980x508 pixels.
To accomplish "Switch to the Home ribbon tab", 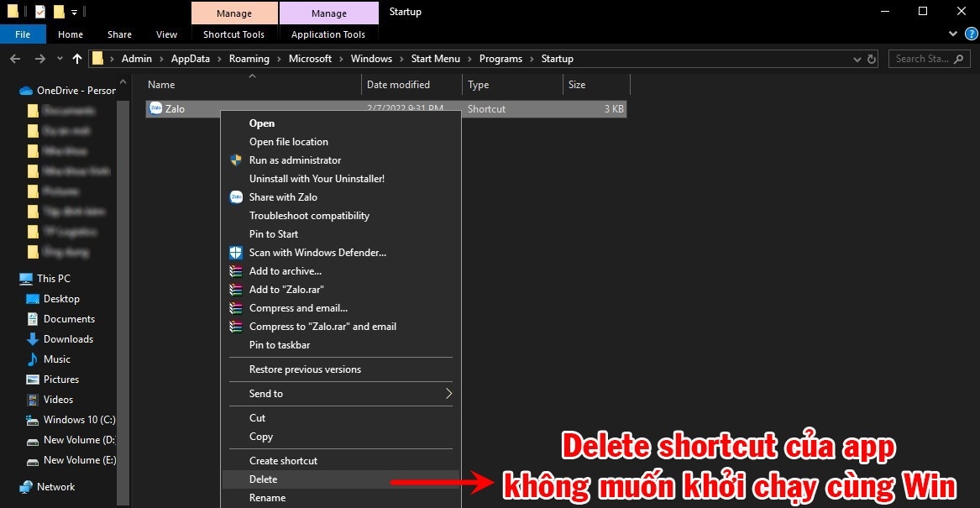I will [x=71, y=34].
